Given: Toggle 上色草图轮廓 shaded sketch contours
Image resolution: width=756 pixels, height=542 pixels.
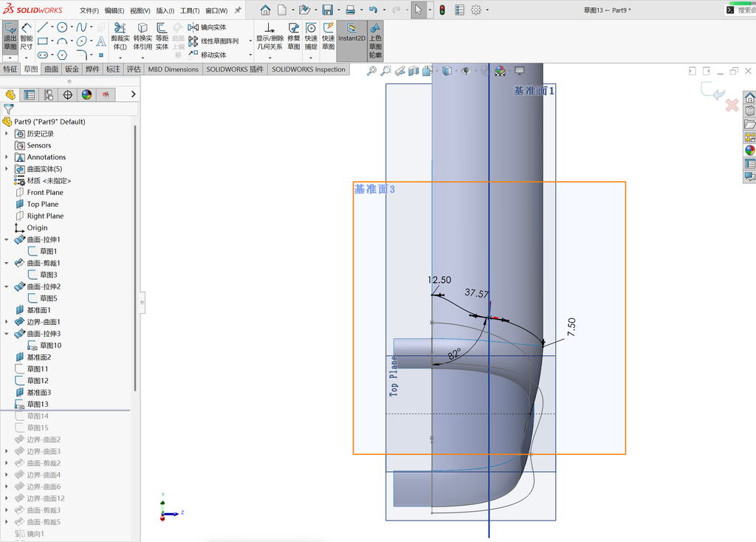Looking at the screenshot, I should click(x=375, y=41).
